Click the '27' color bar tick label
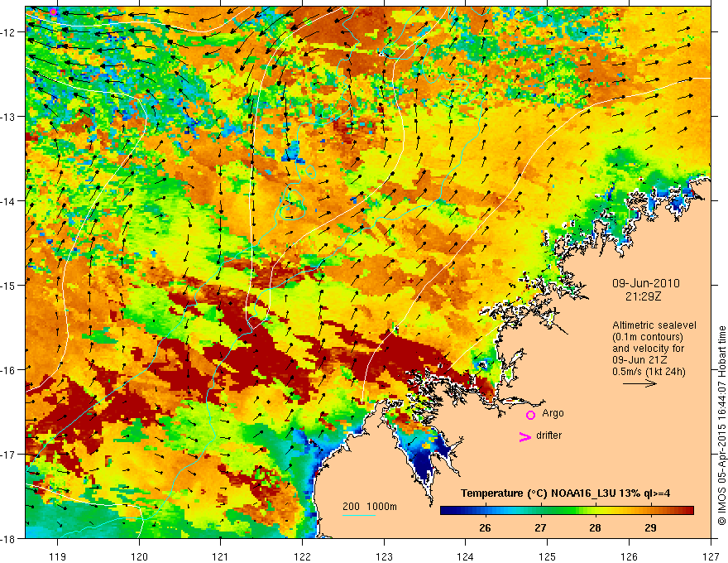 point(540,527)
